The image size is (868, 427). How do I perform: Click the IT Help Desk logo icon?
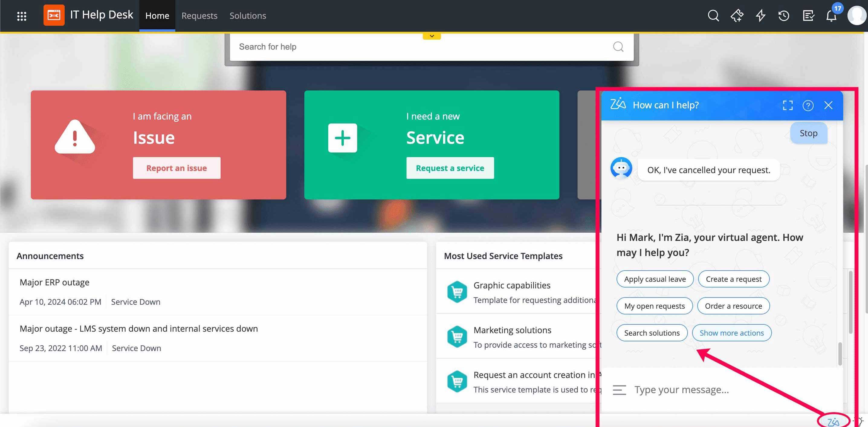coord(54,15)
